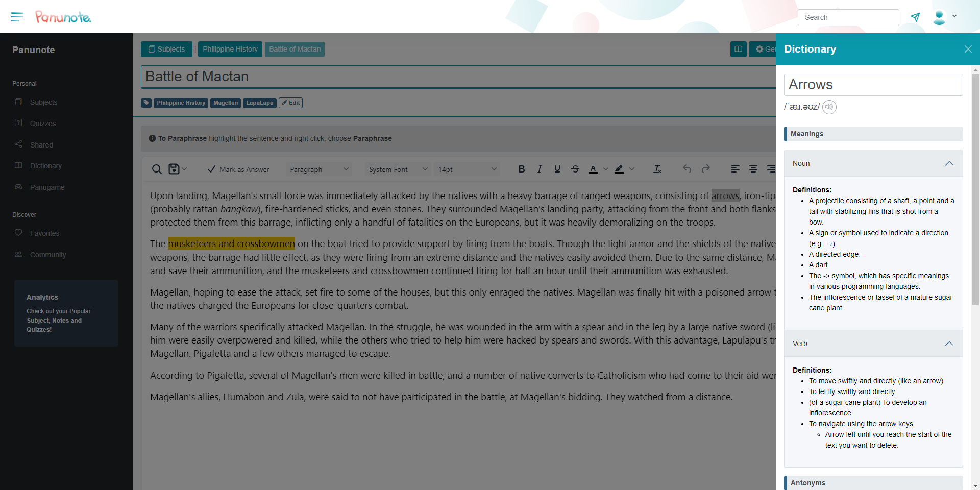Align text center
980x490 pixels.
pos(753,169)
